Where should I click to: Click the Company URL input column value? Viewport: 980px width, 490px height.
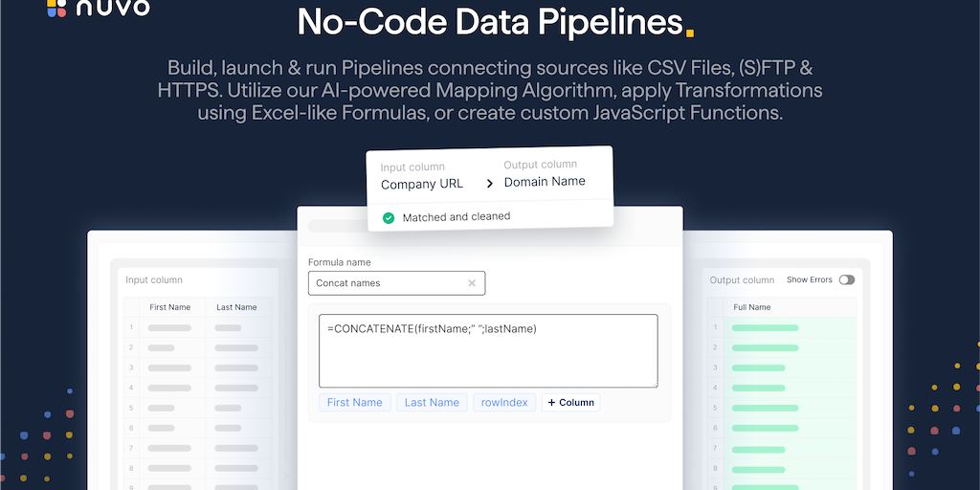pyautogui.click(x=422, y=184)
